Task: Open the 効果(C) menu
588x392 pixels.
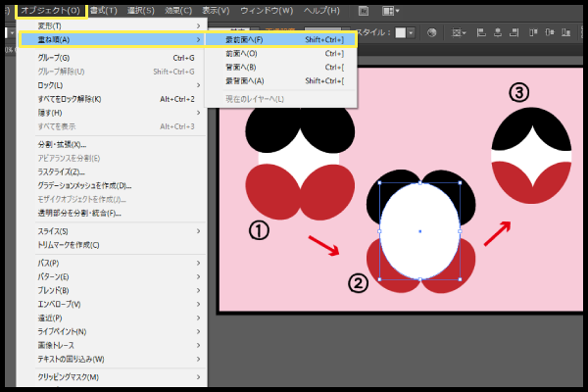Action: pos(180,11)
